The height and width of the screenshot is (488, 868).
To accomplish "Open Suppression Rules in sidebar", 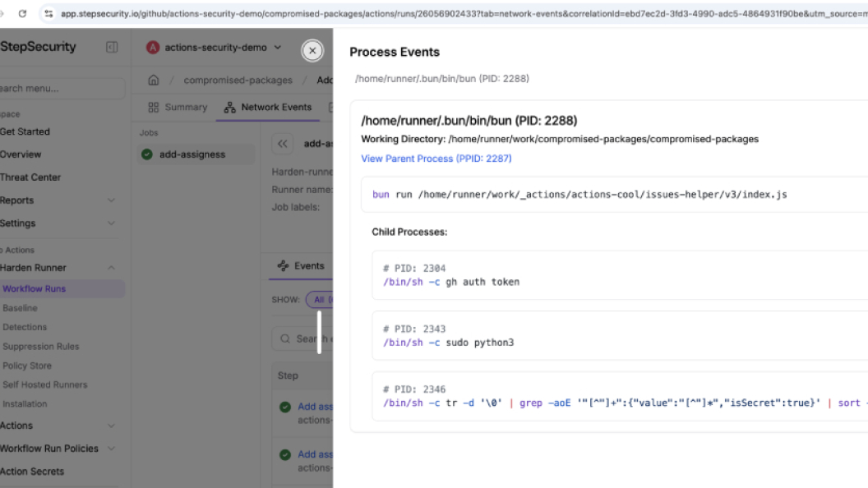I will point(40,347).
